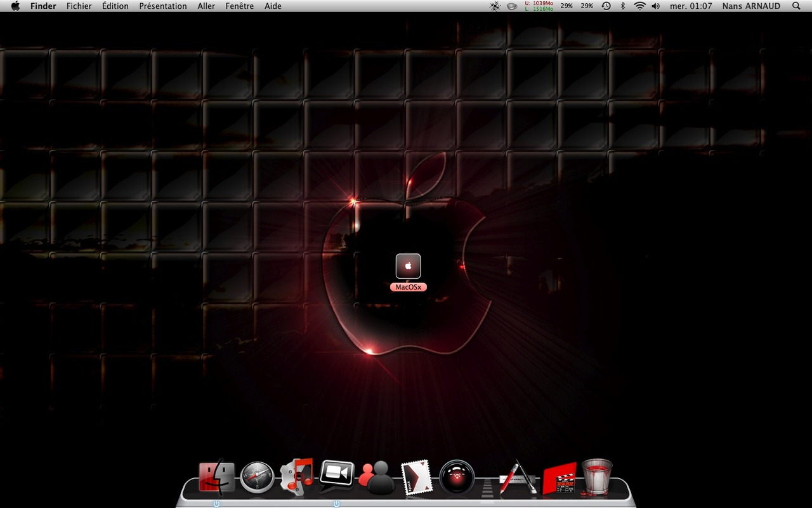The height and width of the screenshot is (508, 812).
Task: Click the second 29% usage indicator
Action: (587, 6)
